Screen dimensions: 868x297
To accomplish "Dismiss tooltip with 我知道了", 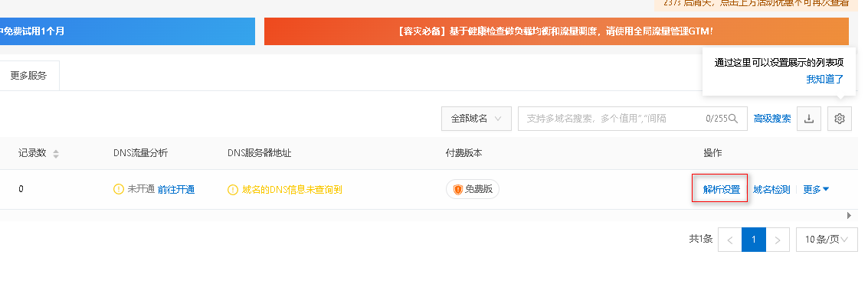I will click(825, 79).
